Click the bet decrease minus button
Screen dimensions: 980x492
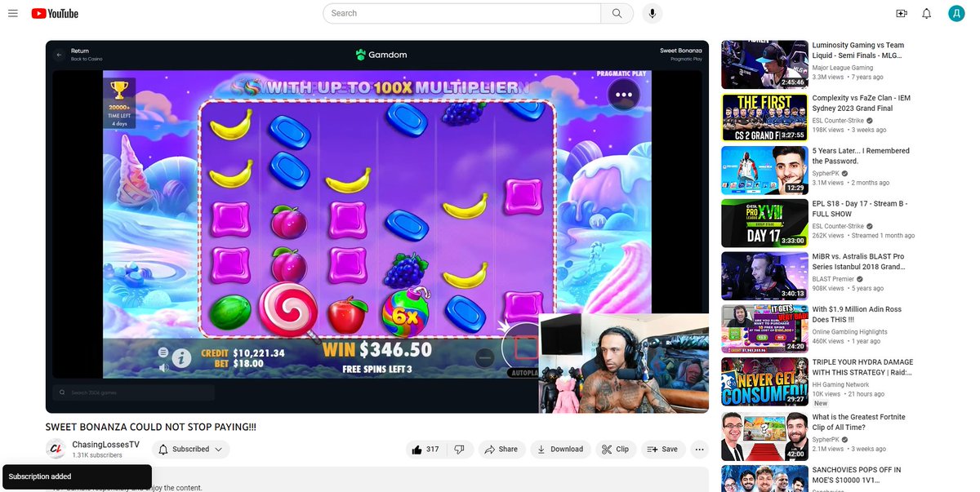coord(484,357)
